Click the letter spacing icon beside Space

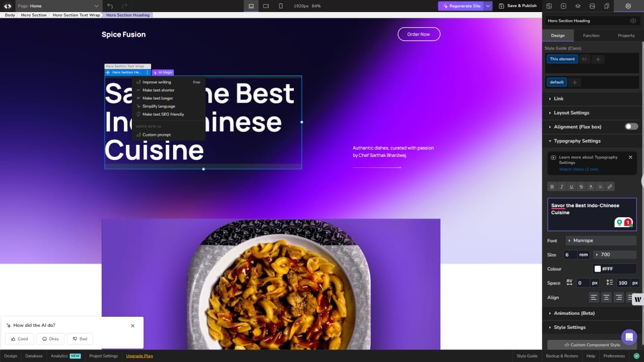tap(570, 283)
